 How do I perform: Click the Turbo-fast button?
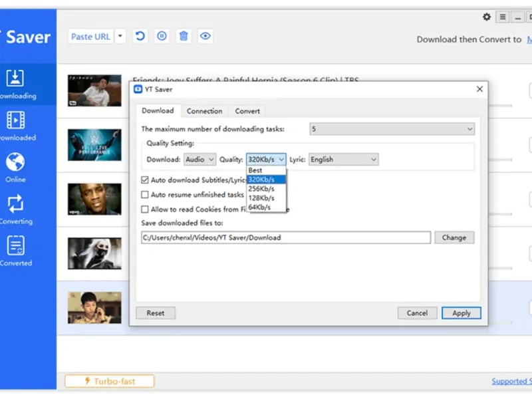coord(109,381)
